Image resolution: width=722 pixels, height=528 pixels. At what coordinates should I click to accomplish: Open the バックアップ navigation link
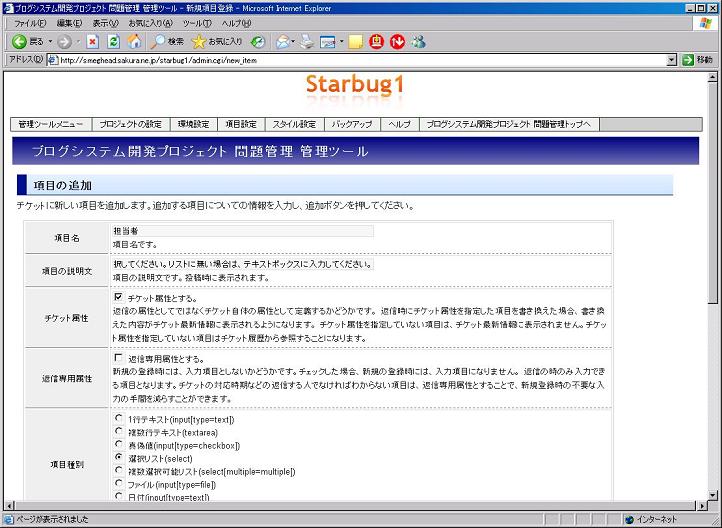pos(351,124)
